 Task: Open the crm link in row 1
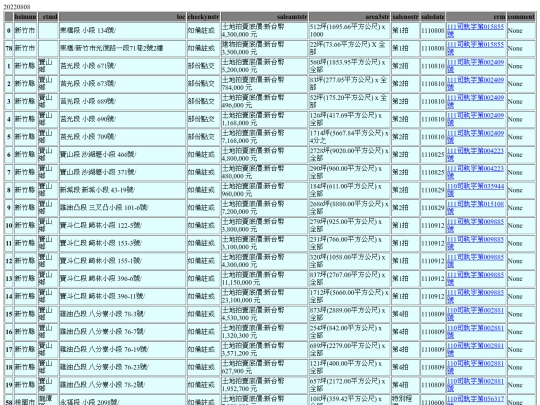pos(475,66)
